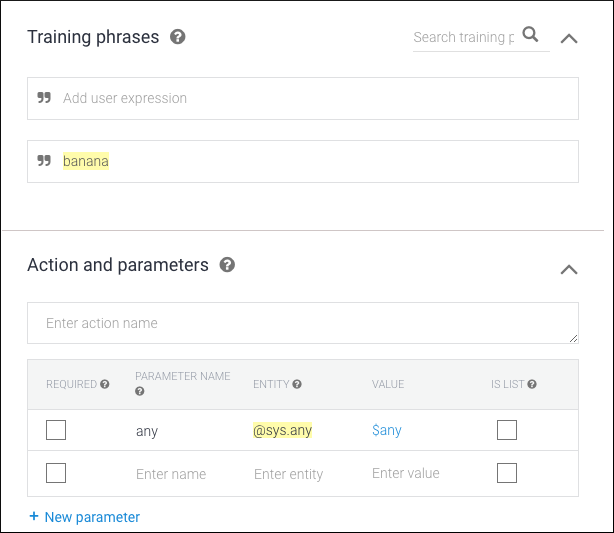Check Required box in the empty row
This screenshot has height=533, width=614.
(x=56, y=473)
